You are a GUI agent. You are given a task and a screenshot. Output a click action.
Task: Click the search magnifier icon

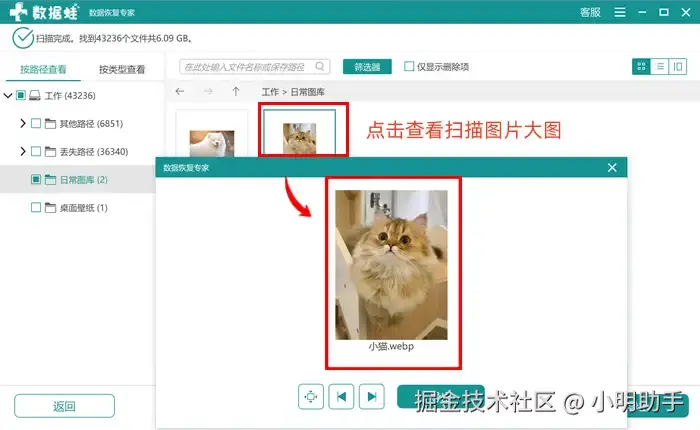pyautogui.click(x=320, y=67)
